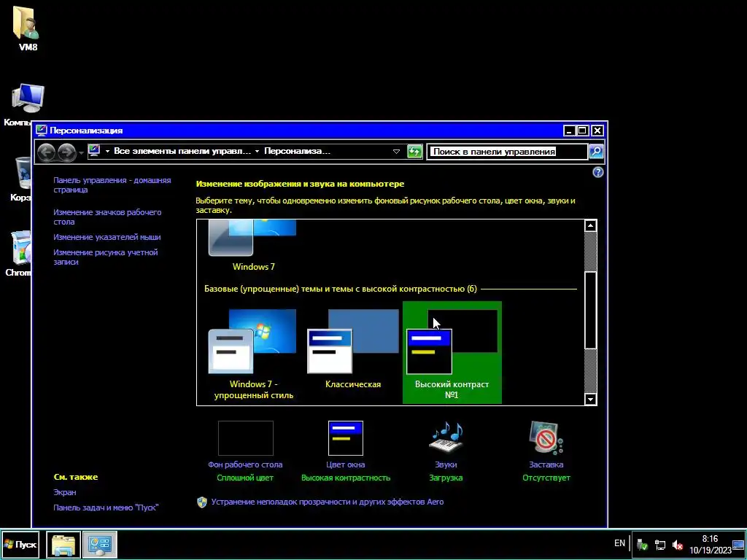Expand arrow before 'Персонализа...' breadcrumb
This screenshot has width=747, height=560.
coord(258,152)
